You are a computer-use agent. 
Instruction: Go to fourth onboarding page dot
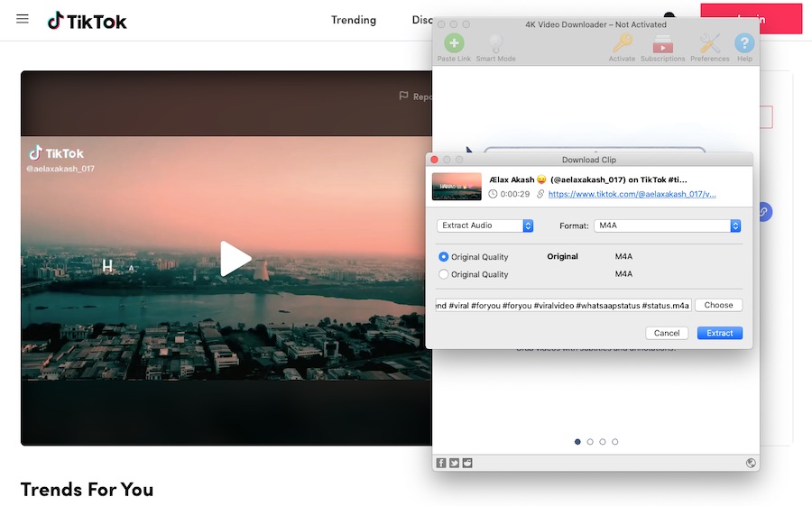(x=614, y=442)
